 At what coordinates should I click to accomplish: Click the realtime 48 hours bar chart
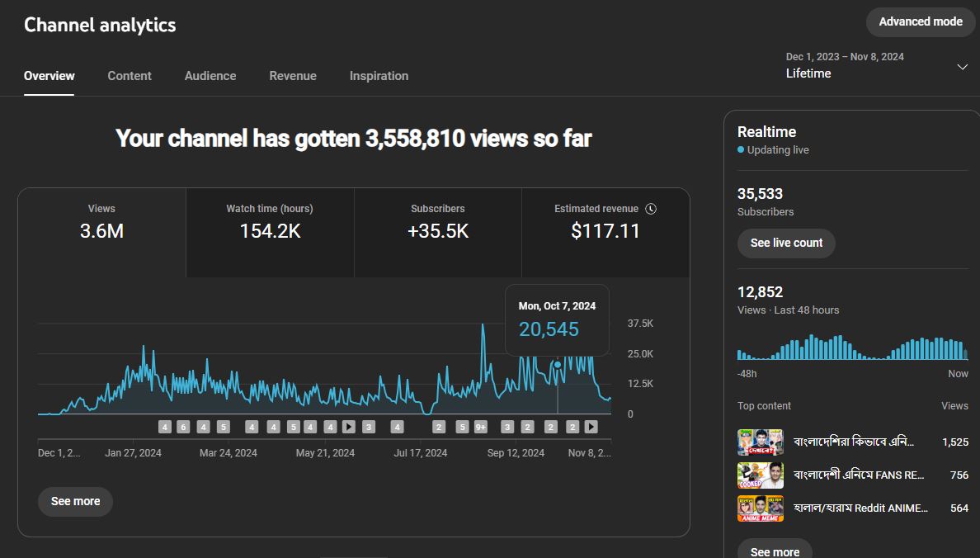[x=852, y=348]
